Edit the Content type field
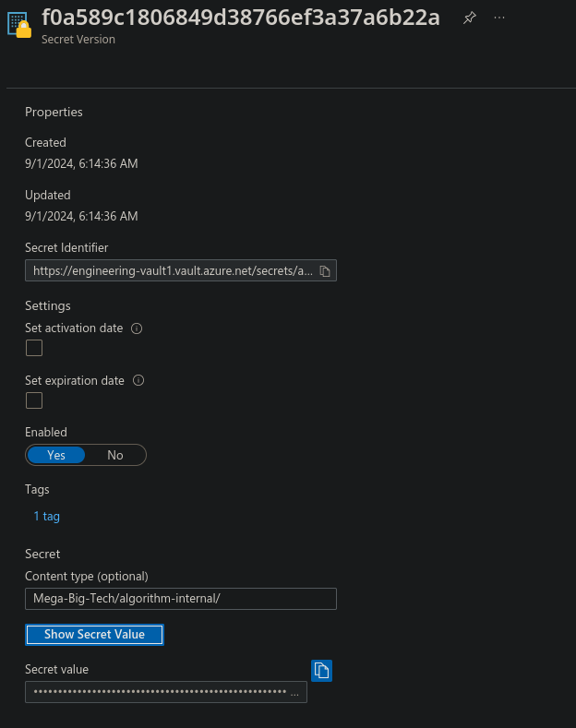Image resolution: width=576 pixels, height=728 pixels. coord(181,599)
